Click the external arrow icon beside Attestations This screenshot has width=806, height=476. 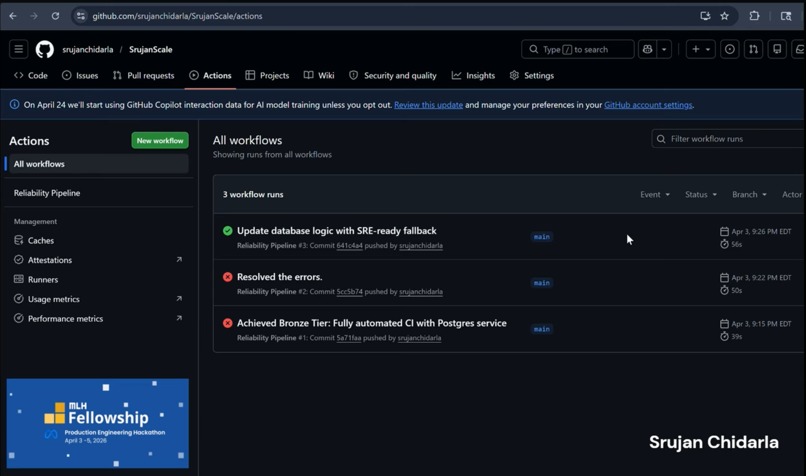[179, 260]
